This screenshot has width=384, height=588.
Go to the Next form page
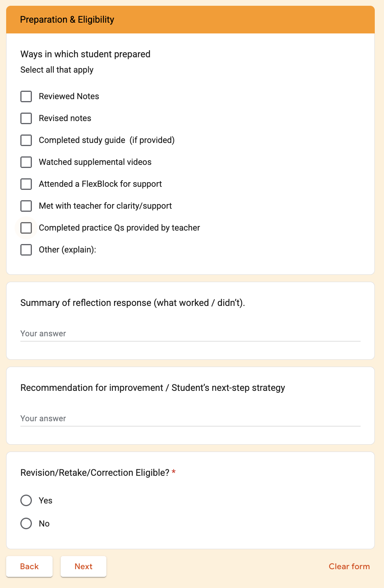pos(83,566)
